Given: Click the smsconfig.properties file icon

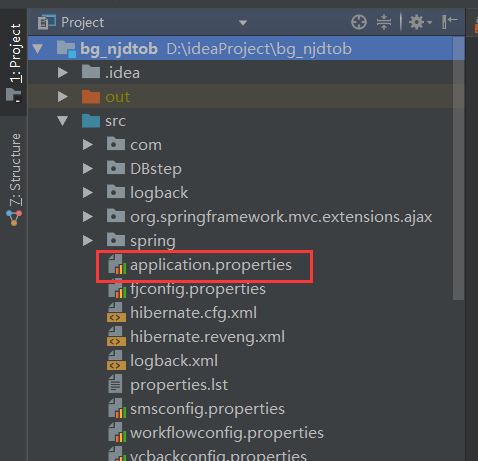Looking at the screenshot, I should 117,408.
